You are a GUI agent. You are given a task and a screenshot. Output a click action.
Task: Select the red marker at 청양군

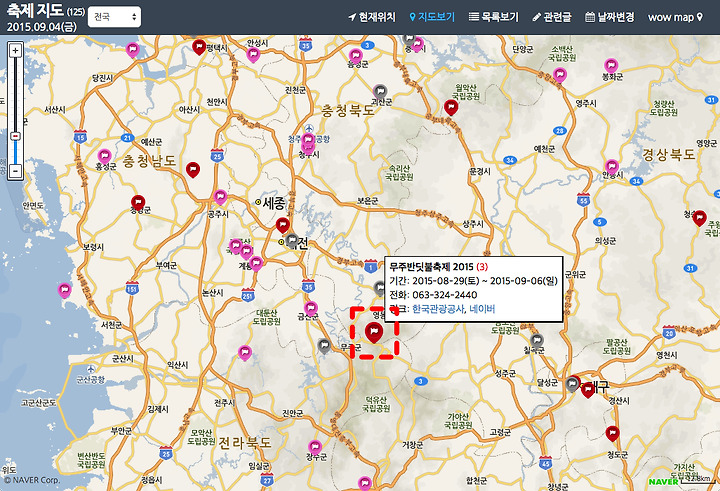click(x=138, y=203)
